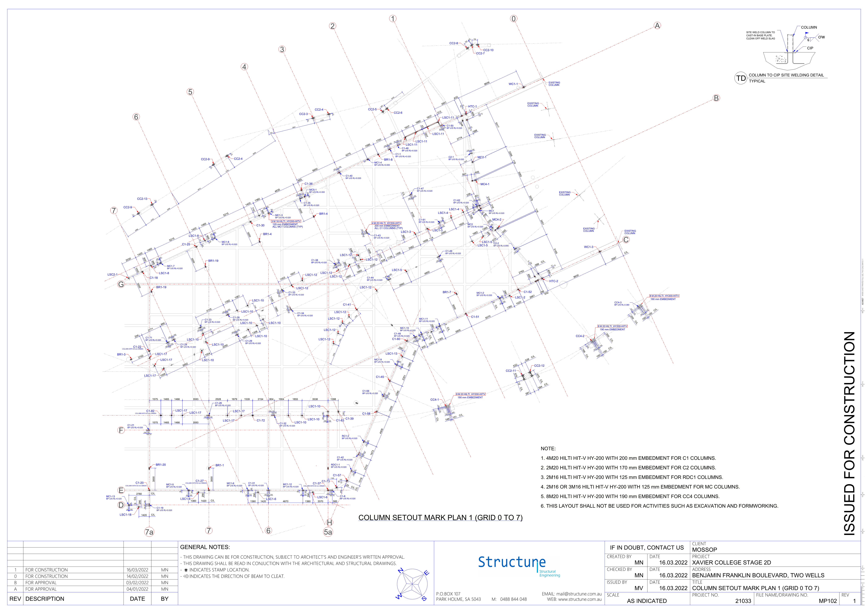Select revision date 16/03/2022
The height and width of the screenshot is (614, 868).
[137, 570]
